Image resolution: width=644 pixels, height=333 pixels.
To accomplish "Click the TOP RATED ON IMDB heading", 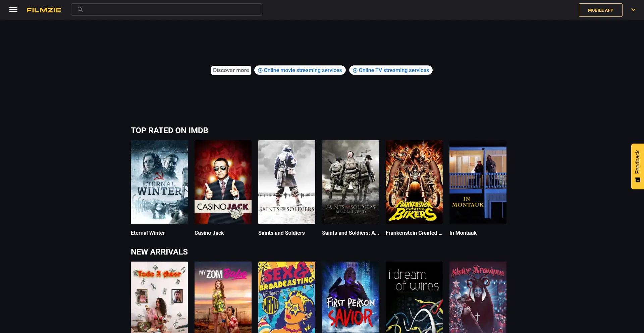I will tap(169, 130).
